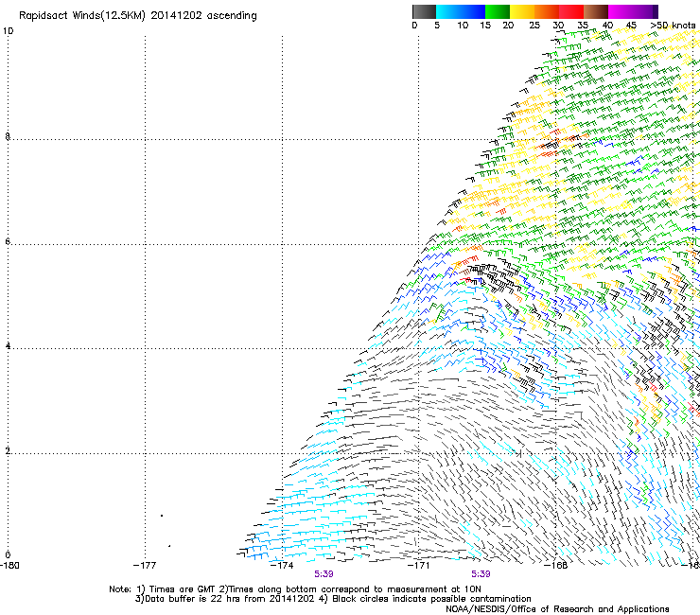Select the gray 0-5 knots swatch

[424, 11]
